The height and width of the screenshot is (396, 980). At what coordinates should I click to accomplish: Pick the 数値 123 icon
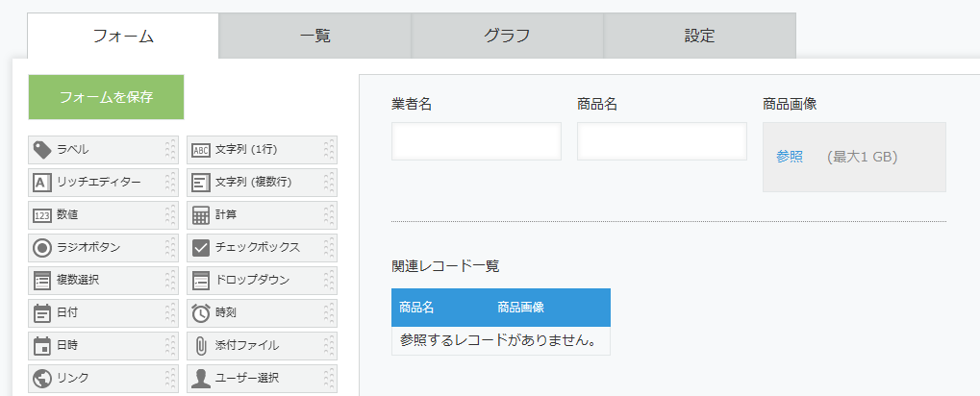42,215
